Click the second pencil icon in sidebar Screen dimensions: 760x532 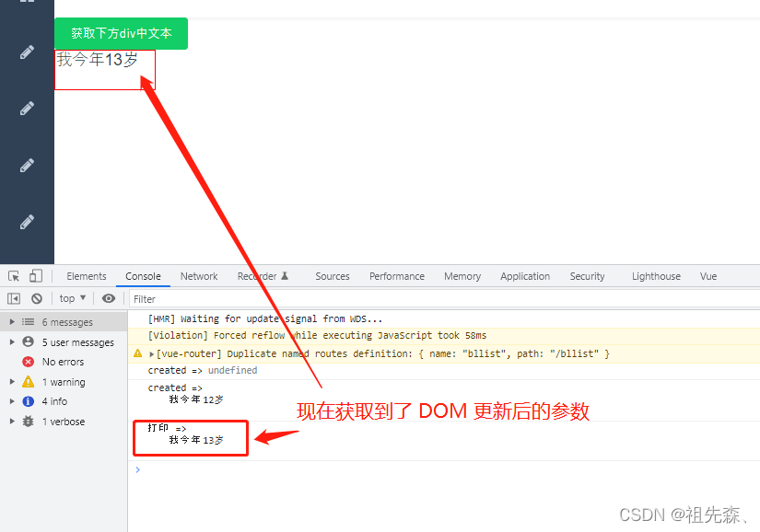pyautogui.click(x=27, y=108)
